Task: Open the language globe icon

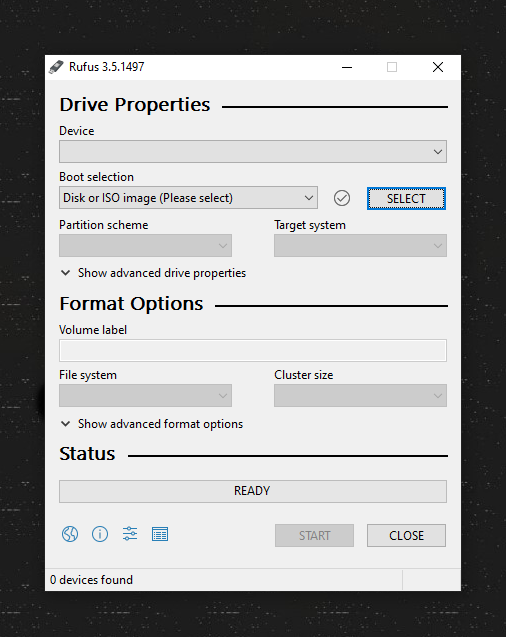Action: (x=70, y=534)
